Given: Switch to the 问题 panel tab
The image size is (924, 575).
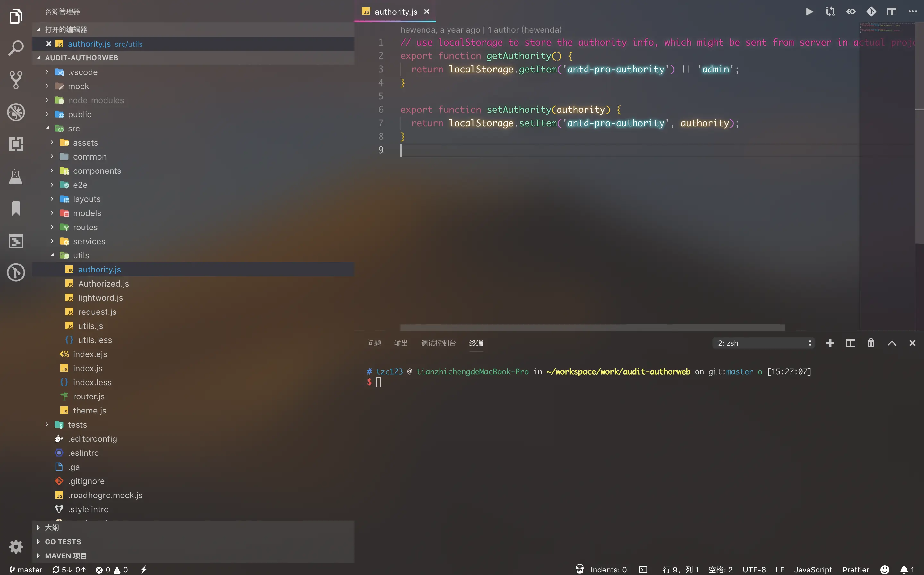Looking at the screenshot, I should [374, 343].
